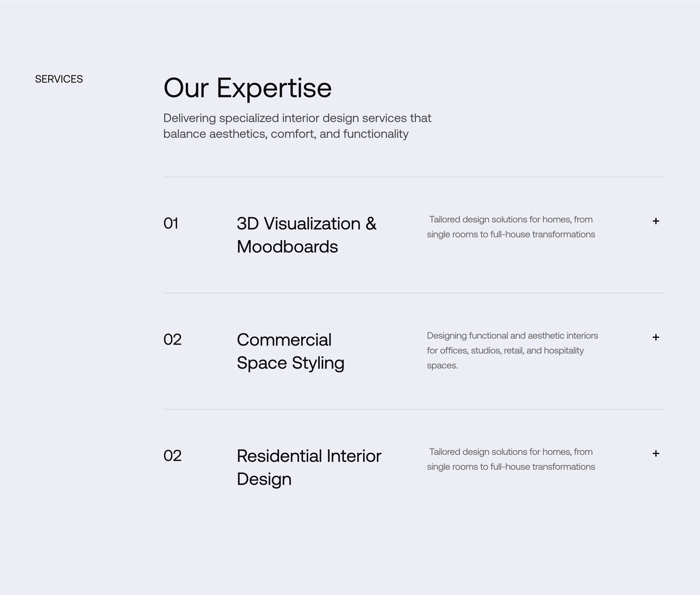
Task: Select the 02 number beside Residential Interior Design
Action: click(x=172, y=456)
